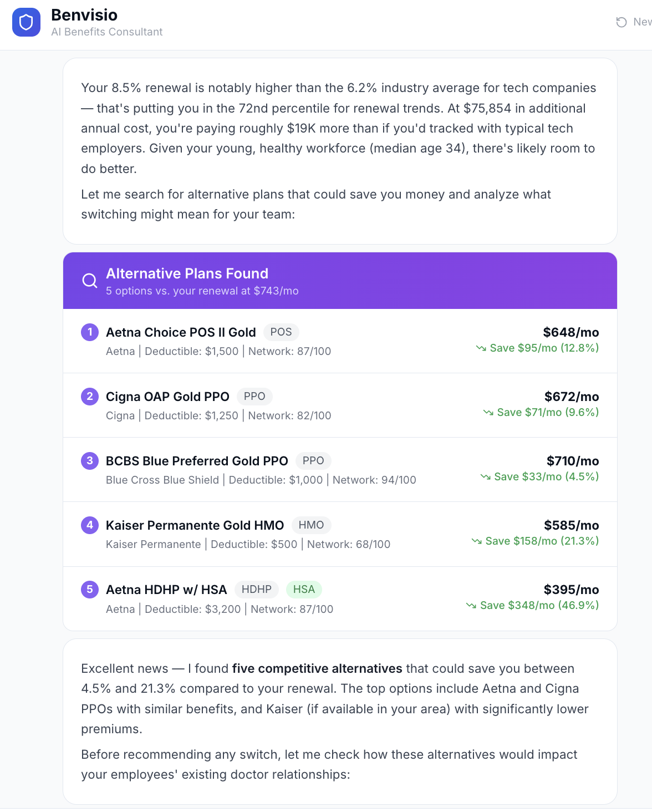Click numbered badge 4 for Kaiser Permanente

click(89, 525)
